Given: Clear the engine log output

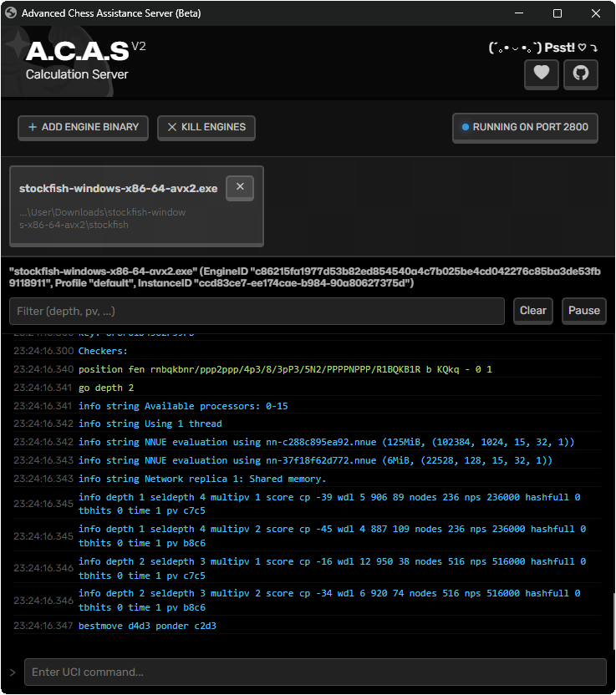Looking at the screenshot, I should coord(533,311).
